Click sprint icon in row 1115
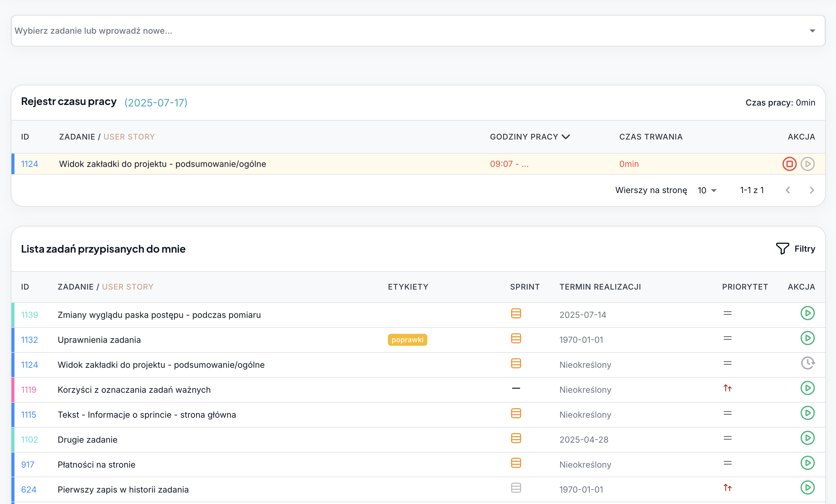 coord(516,413)
